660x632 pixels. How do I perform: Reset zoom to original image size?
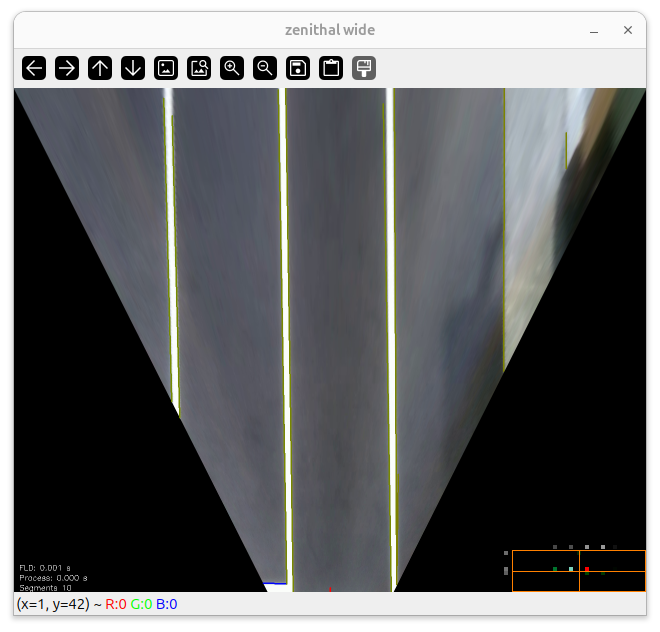166,68
